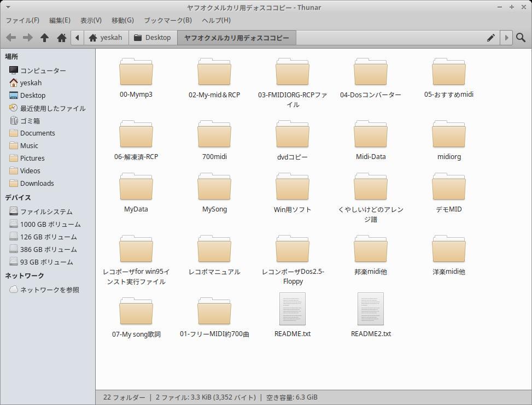Click the back navigation arrow

click(10, 38)
